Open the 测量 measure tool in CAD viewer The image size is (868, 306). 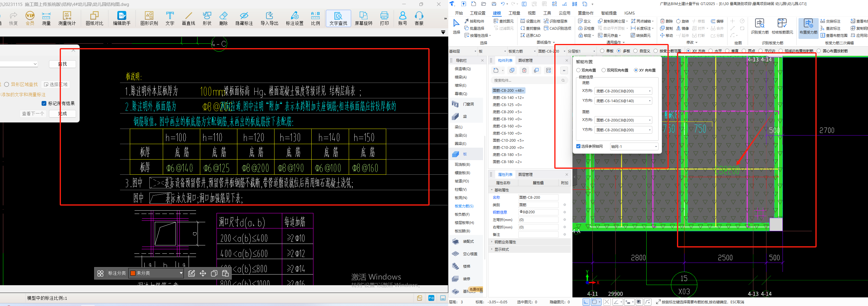pyautogui.click(x=46, y=18)
